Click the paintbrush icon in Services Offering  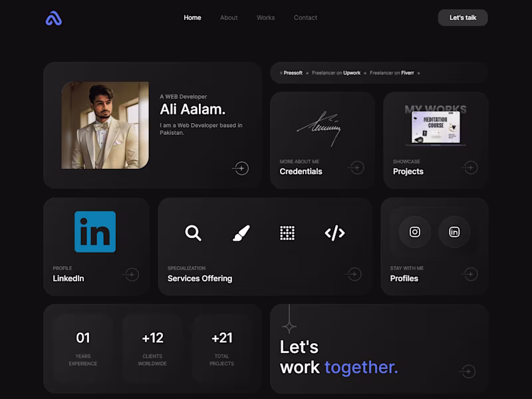[241, 233]
